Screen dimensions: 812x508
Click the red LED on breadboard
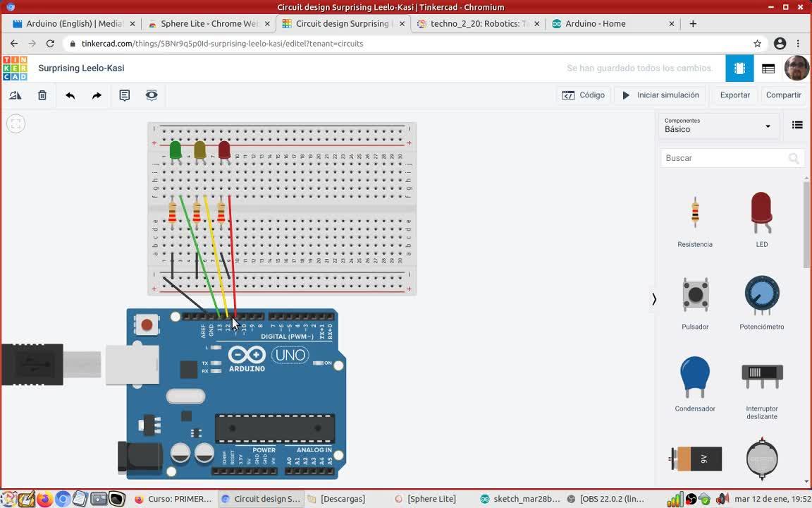(x=224, y=150)
